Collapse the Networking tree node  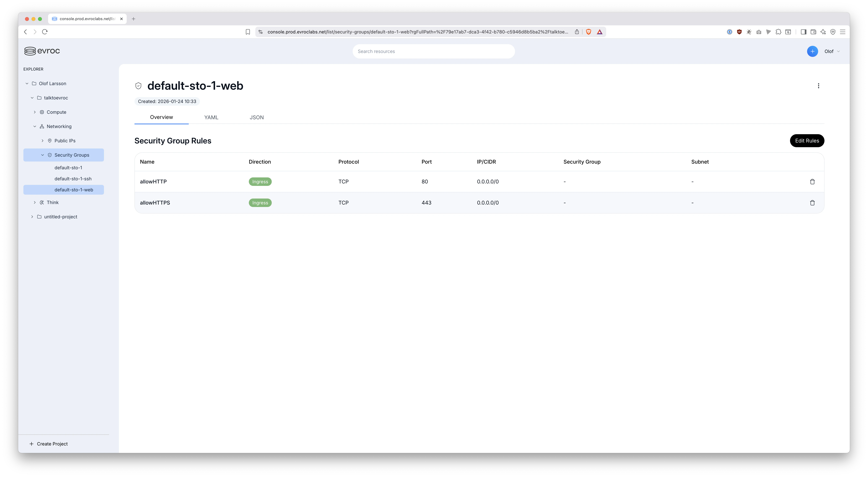pyautogui.click(x=35, y=126)
